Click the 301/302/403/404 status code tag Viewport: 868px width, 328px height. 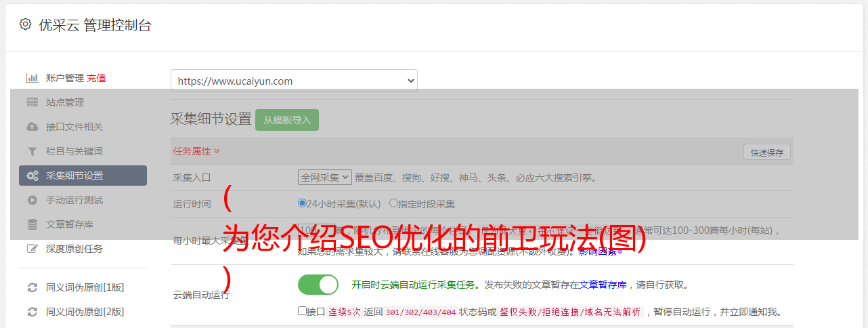pos(419,312)
